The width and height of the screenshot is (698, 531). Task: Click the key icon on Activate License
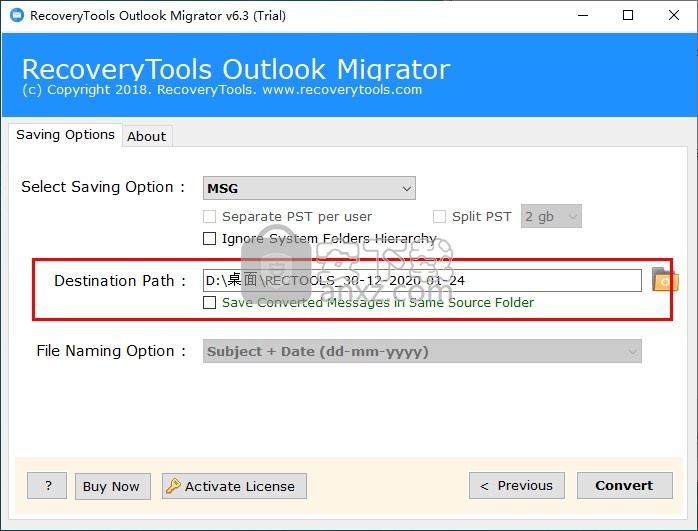[173, 486]
